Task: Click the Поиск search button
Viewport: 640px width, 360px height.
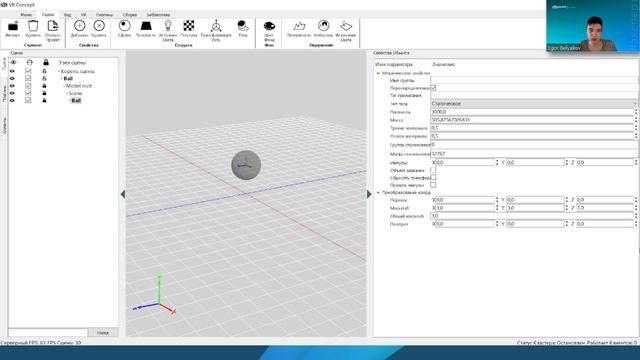Action: [x=103, y=333]
